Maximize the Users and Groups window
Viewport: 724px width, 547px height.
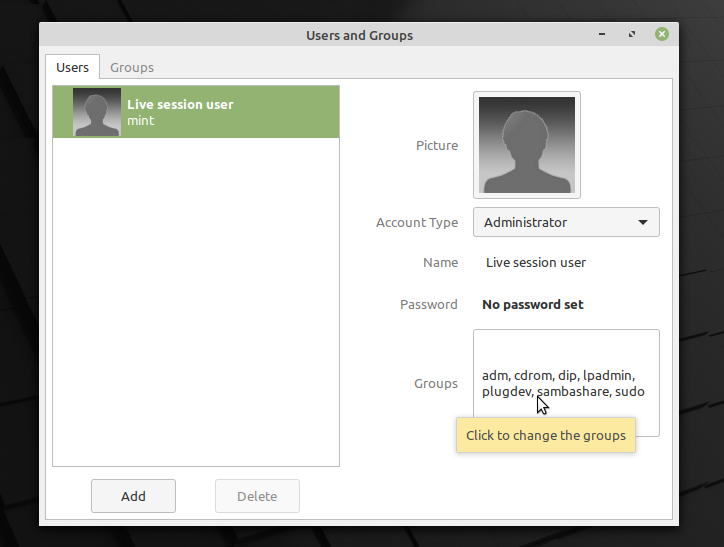631,35
